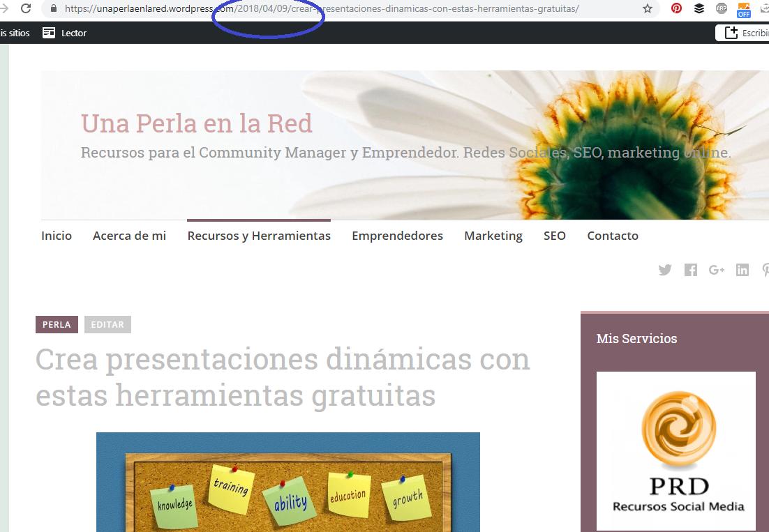
Task: Open the Lector view in WordPress toolbar
Action: pos(64,32)
